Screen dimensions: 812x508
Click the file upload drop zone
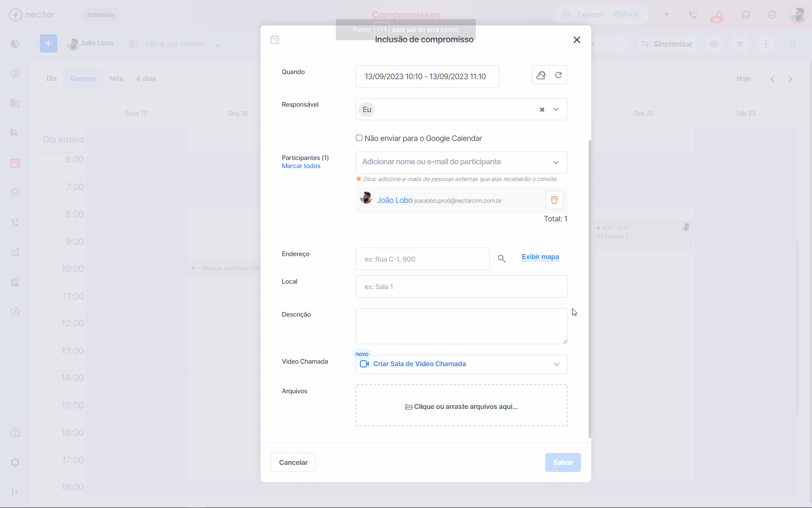pos(461,406)
